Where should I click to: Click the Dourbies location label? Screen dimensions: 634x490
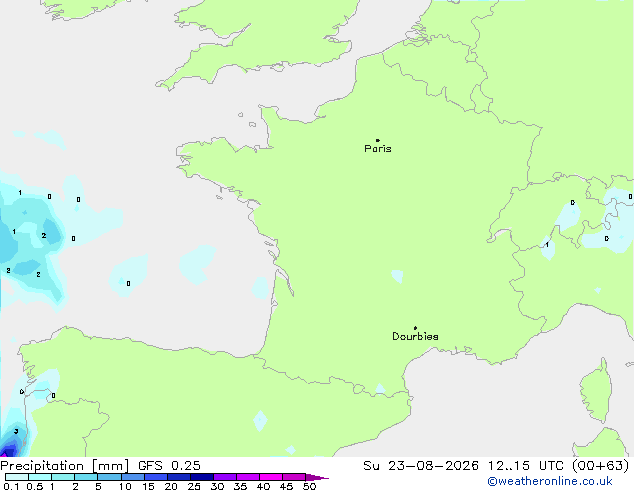pos(415,336)
